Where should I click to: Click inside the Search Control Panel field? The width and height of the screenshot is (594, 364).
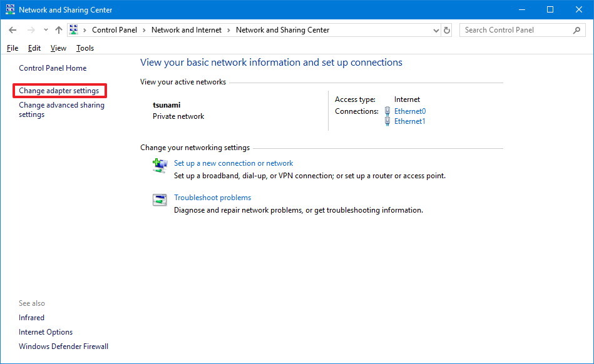513,29
